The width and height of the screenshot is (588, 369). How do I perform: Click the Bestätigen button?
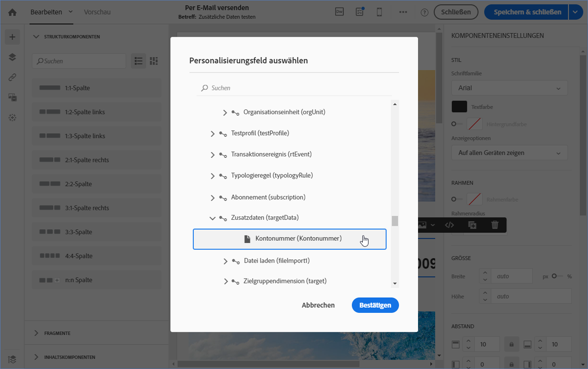coord(375,305)
